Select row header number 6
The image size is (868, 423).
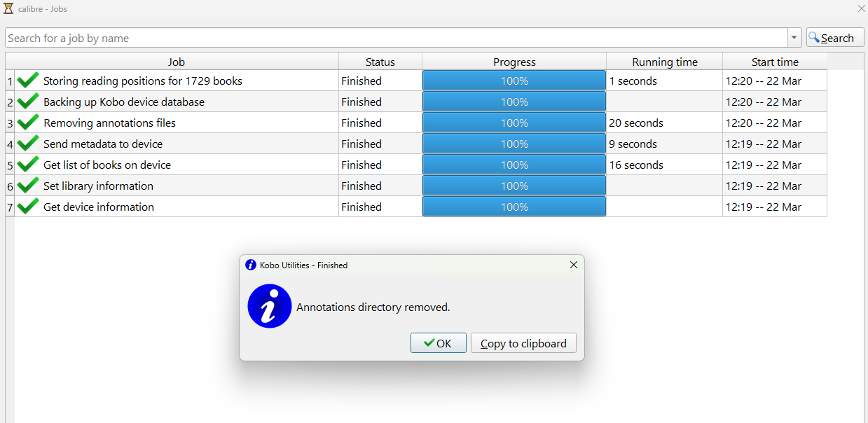click(x=10, y=186)
